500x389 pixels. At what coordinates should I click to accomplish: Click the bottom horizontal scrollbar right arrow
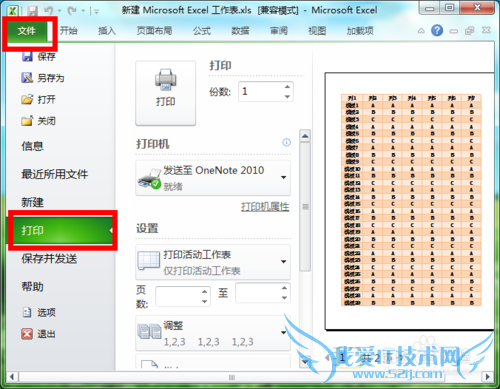click(x=488, y=377)
